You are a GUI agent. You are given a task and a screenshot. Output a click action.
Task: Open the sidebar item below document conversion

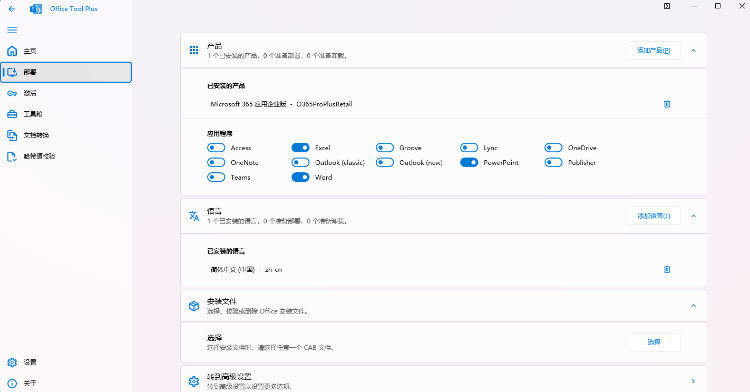66,156
